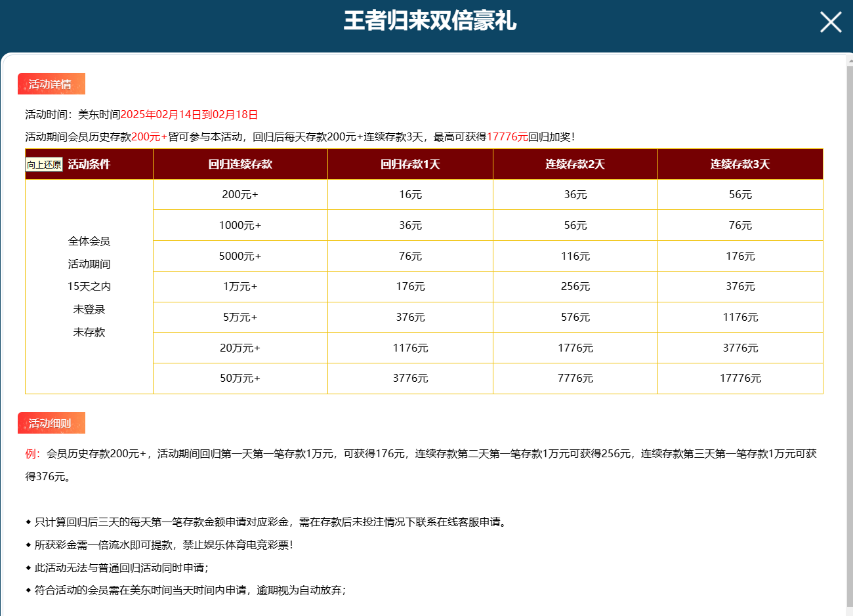Click the 1776元 table cell
This screenshot has width=853, height=616.
tap(575, 348)
